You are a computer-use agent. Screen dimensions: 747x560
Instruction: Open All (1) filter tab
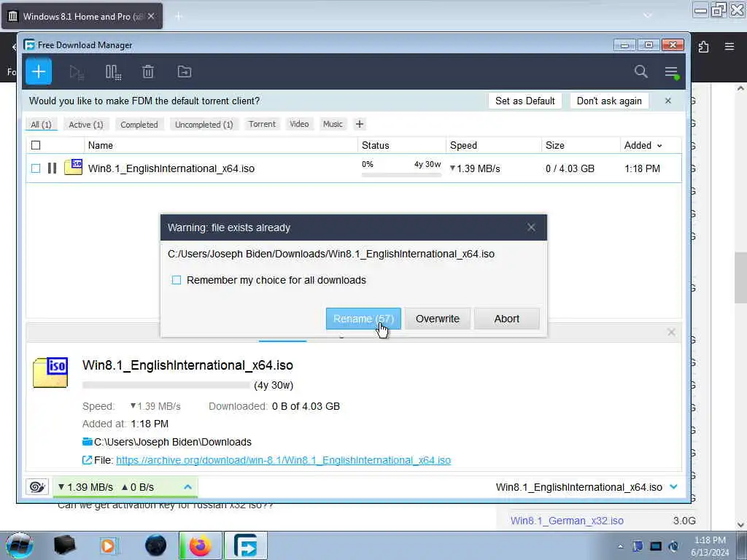coord(41,124)
